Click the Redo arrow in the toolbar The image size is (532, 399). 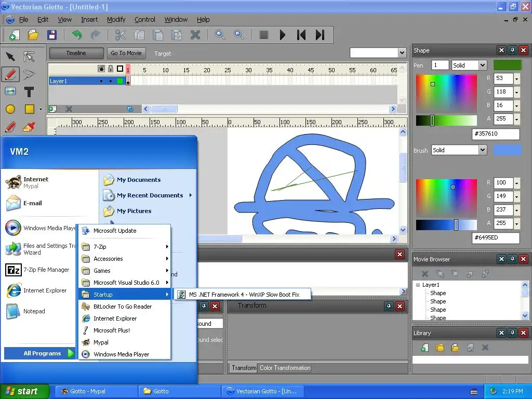pos(96,35)
